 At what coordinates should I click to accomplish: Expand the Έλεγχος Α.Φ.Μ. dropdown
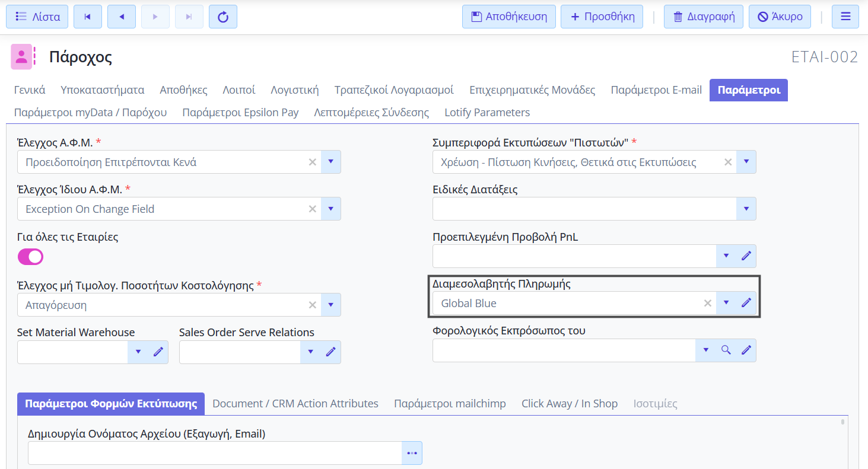tap(331, 162)
